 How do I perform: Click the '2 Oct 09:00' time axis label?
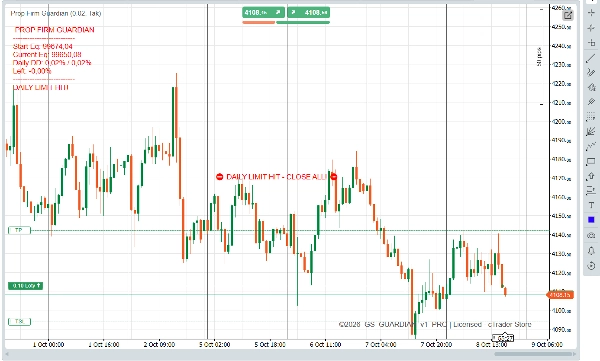point(159,345)
